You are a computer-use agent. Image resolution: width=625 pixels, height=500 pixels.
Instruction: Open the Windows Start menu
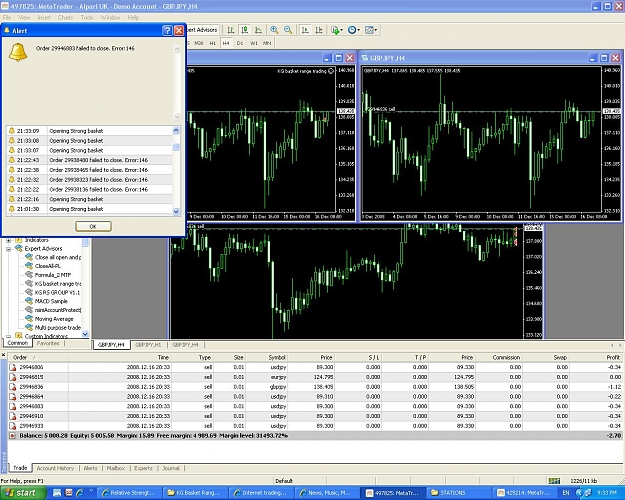click(x=22, y=493)
